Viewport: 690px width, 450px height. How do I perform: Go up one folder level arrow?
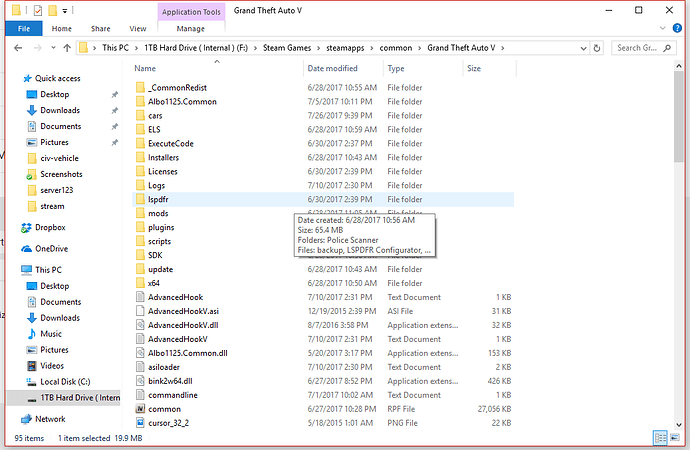67,48
